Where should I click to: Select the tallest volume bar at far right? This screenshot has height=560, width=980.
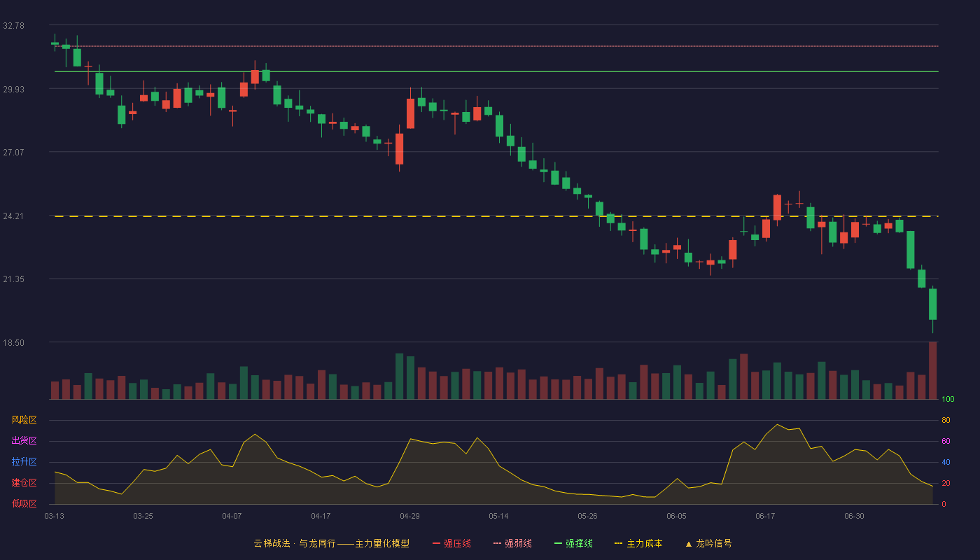coord(932,370)
